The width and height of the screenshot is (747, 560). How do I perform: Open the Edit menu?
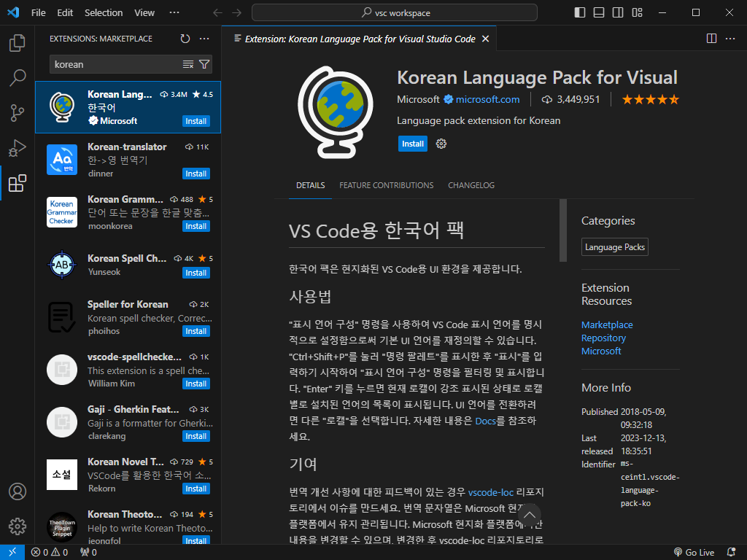pos(65,13)
